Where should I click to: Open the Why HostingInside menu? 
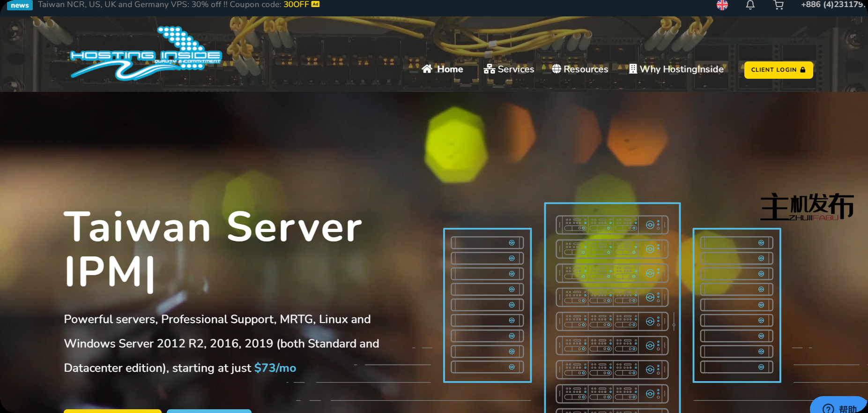coord(676,69)
